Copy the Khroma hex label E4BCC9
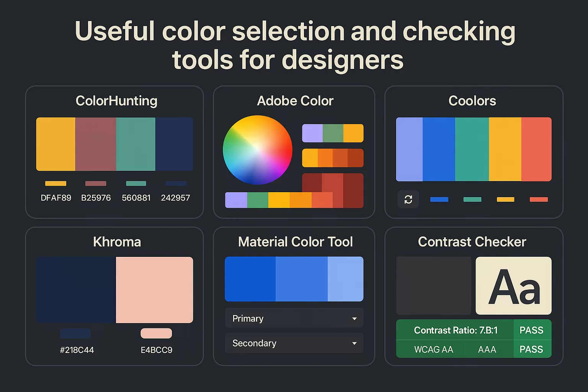This screenshot has height=392, width=588. 156,350
